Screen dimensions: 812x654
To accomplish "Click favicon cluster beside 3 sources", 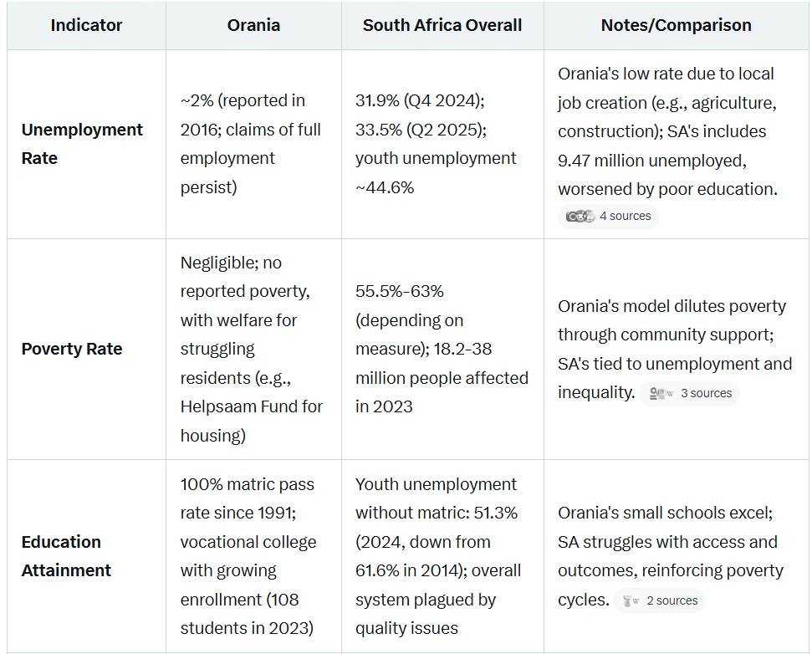I will click(x=661, y=393).
